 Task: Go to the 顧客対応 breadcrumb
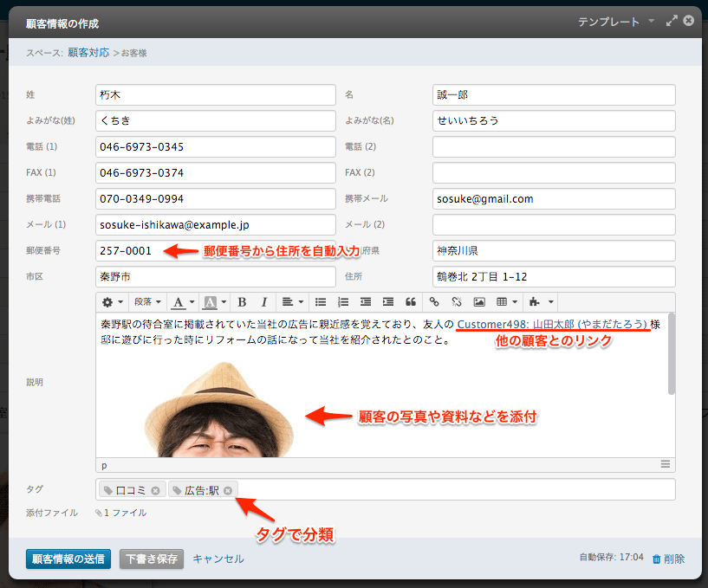(88, 52)
